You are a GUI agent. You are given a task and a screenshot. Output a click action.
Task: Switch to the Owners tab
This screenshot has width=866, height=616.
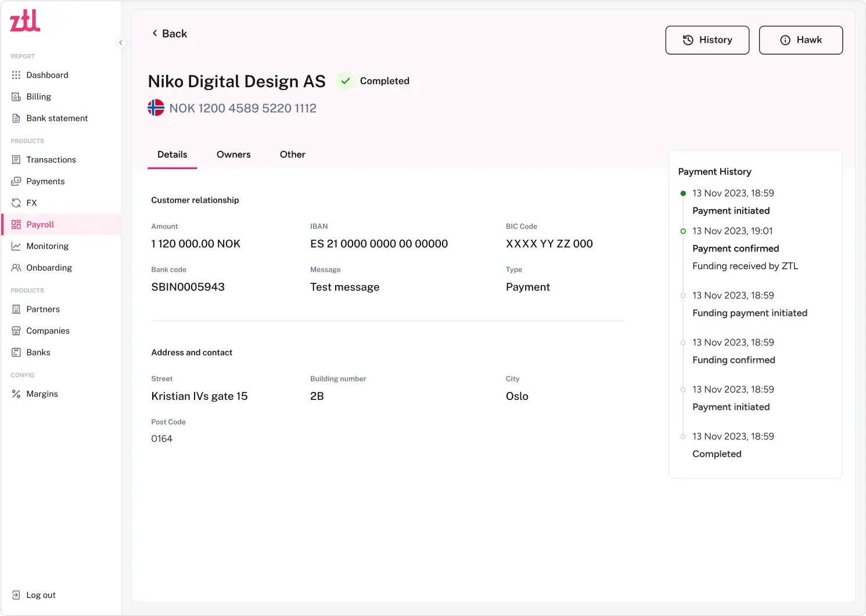click(x=233, y=154)
